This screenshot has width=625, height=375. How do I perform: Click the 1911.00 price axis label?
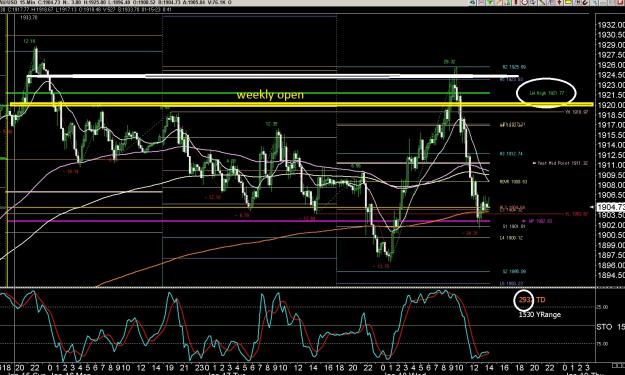(610, 165)
